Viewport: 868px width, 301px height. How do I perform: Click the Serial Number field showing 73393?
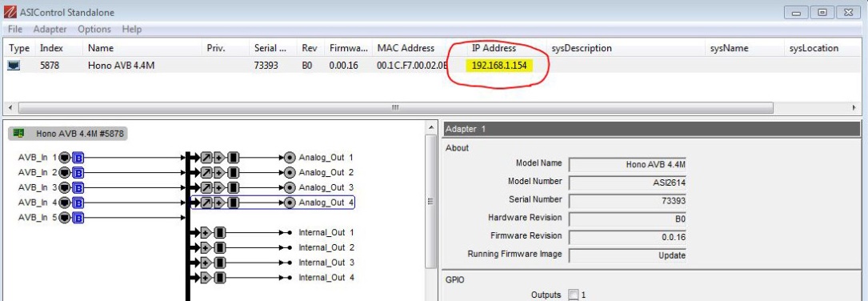point(628,201)
